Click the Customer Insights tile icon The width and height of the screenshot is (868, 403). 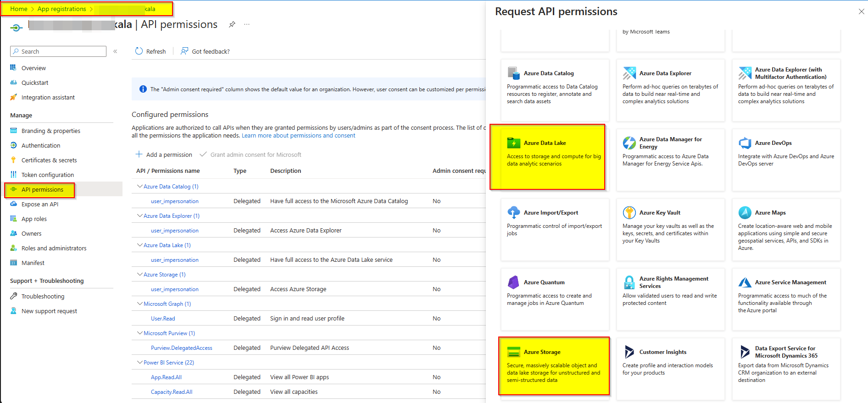click(629, 352)
